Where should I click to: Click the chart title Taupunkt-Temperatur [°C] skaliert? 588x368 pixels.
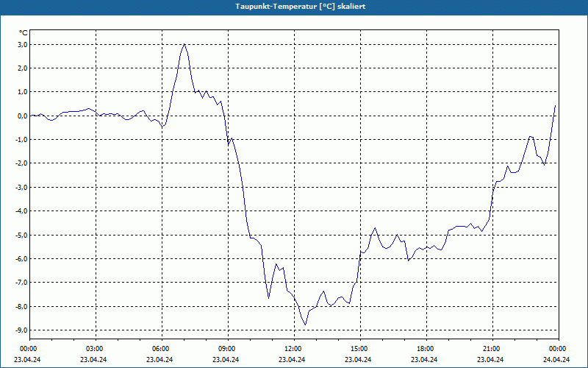301,7
